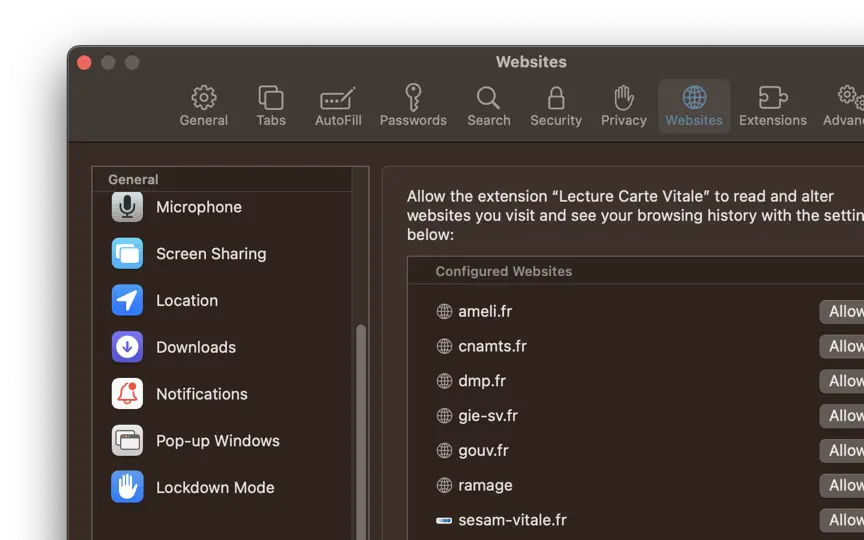Click the Pop-up Windows icon
The image size is (864, 540).
click(x=127, y=440)
